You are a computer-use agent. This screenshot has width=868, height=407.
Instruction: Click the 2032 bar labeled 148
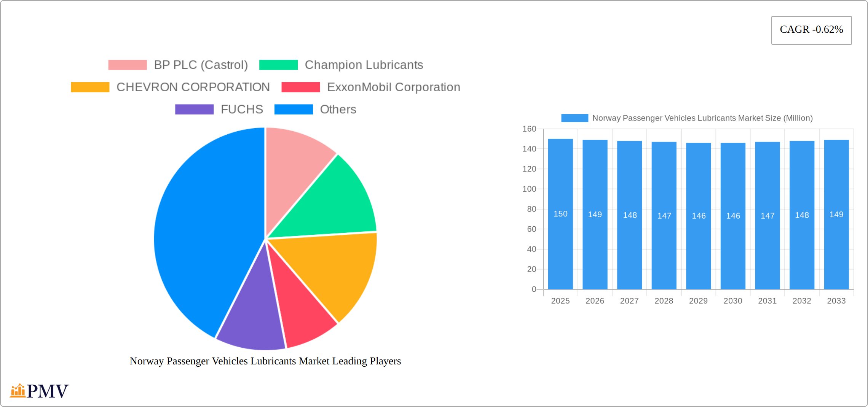802,215
